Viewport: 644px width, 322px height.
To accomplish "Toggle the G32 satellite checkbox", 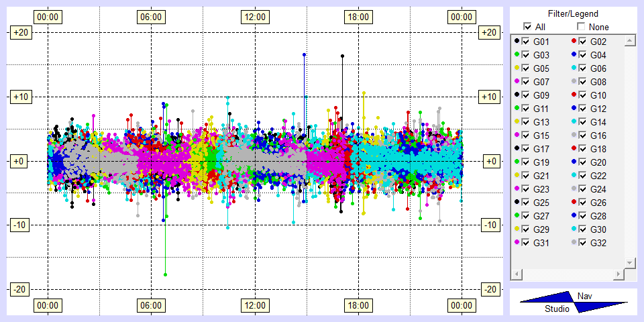I will (x=582, y=243).
